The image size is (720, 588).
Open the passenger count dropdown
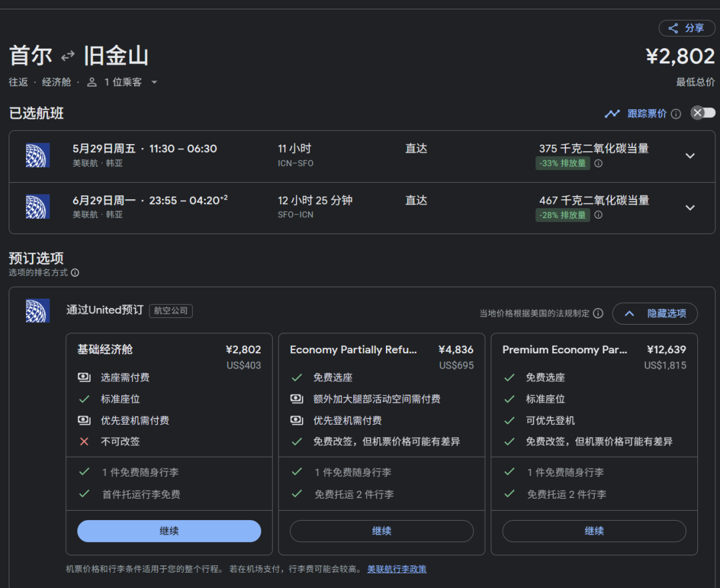tap(154, 82)
